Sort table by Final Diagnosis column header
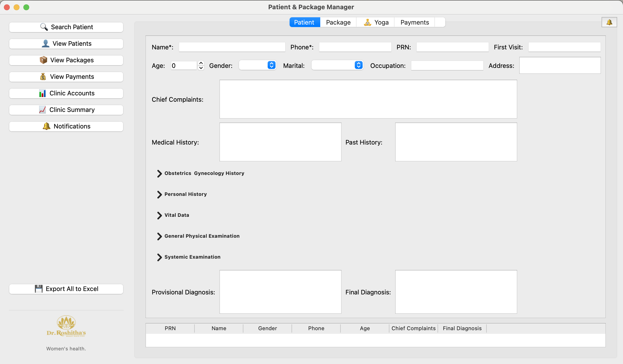This screenshot has height=364, width=623. tap(462, 328)
